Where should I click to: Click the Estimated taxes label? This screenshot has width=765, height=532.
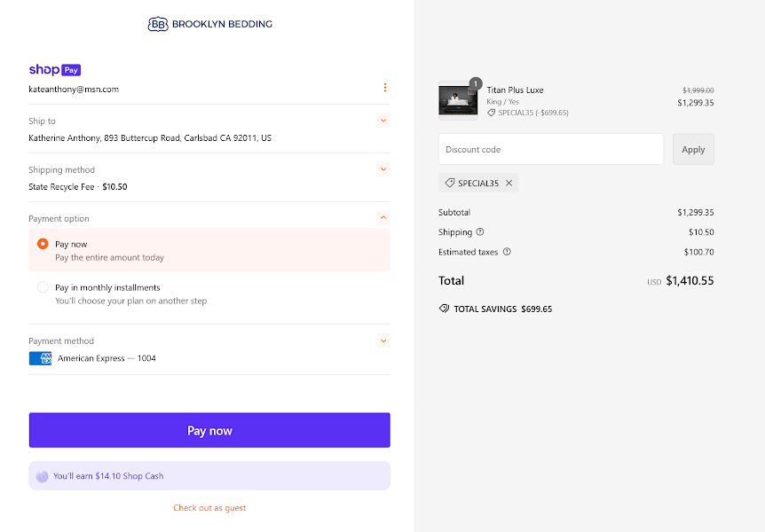click(x=469, y=252)
